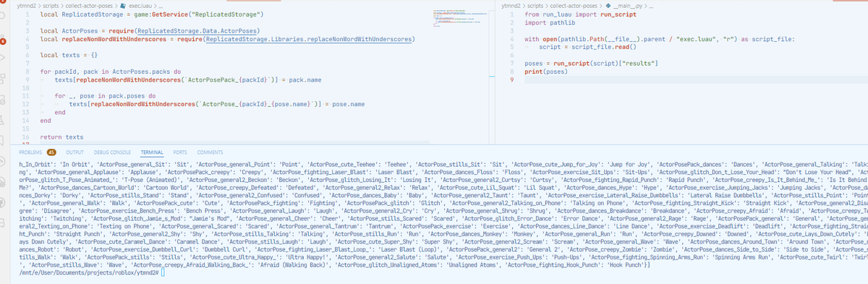This screenshot has height=284, width=868.
Task: Expand ytmnd2 breadcrumb in right editor
Action: [x=511, y=6]
